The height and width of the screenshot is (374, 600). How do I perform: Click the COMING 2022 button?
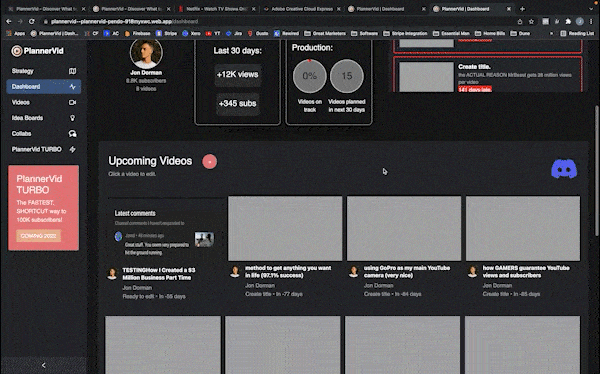[x=38, y=236]
